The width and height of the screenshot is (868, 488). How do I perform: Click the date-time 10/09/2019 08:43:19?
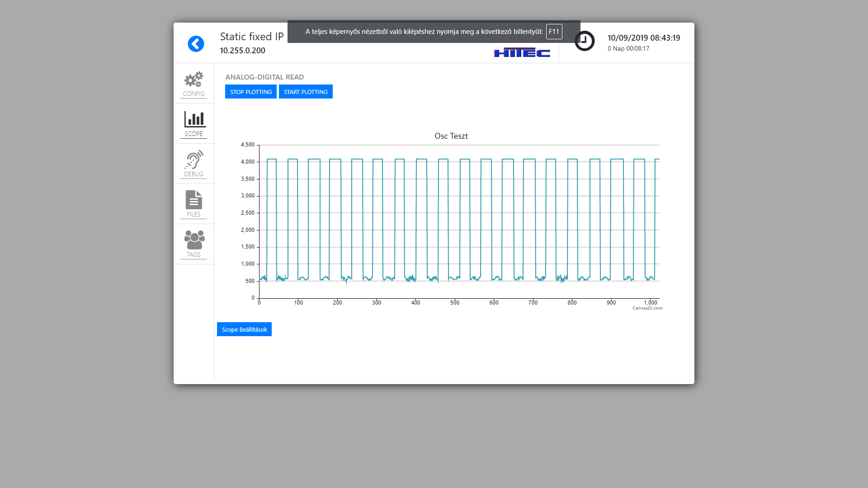click(x=644, y=38)
